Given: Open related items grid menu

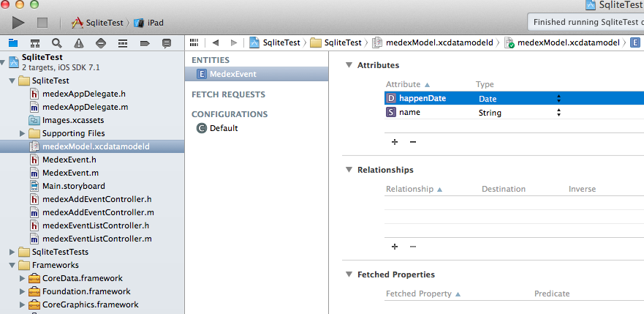Looking at the screenshot, I should 194,42.
